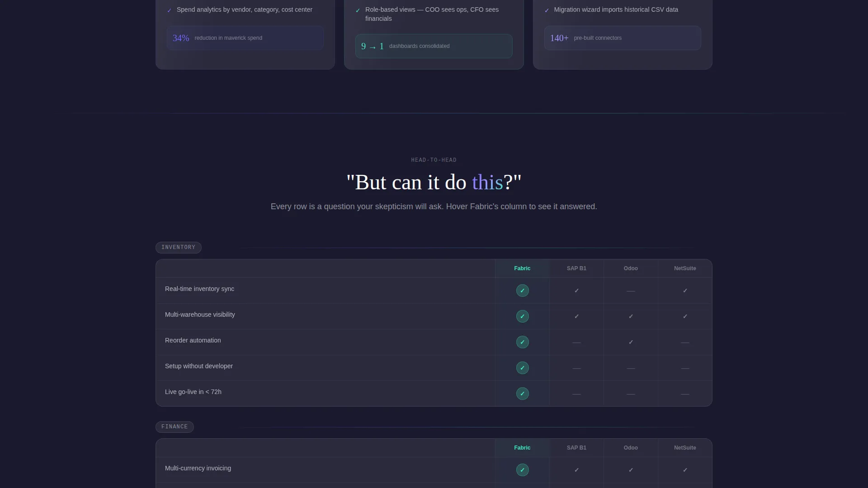Click NetSuite dash for Reorder automation
This screenshot has width=868, height=488.
tap(685, 343)
